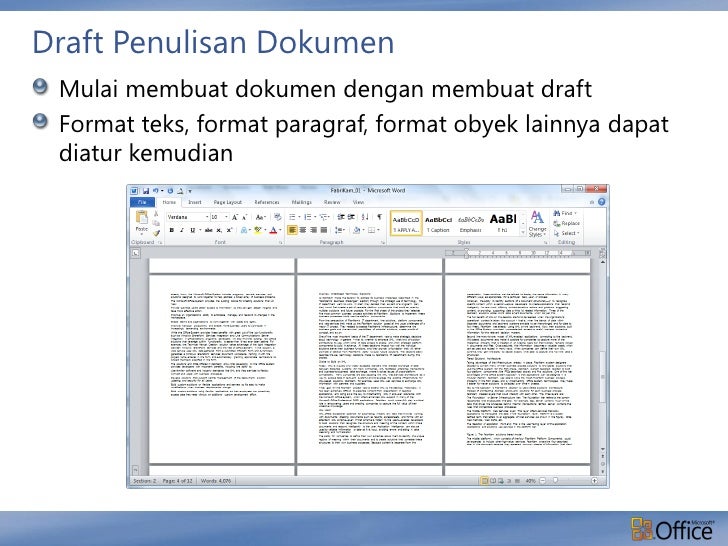Click the tab selector at ruler corner
The width and height of the screenshot is (728, 546).
coord(136,253)
